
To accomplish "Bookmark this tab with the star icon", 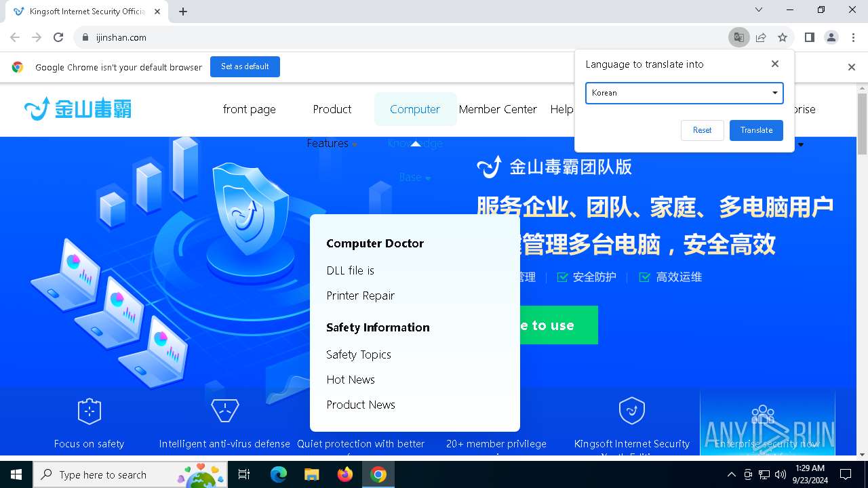I will click(x=783, y=37).
